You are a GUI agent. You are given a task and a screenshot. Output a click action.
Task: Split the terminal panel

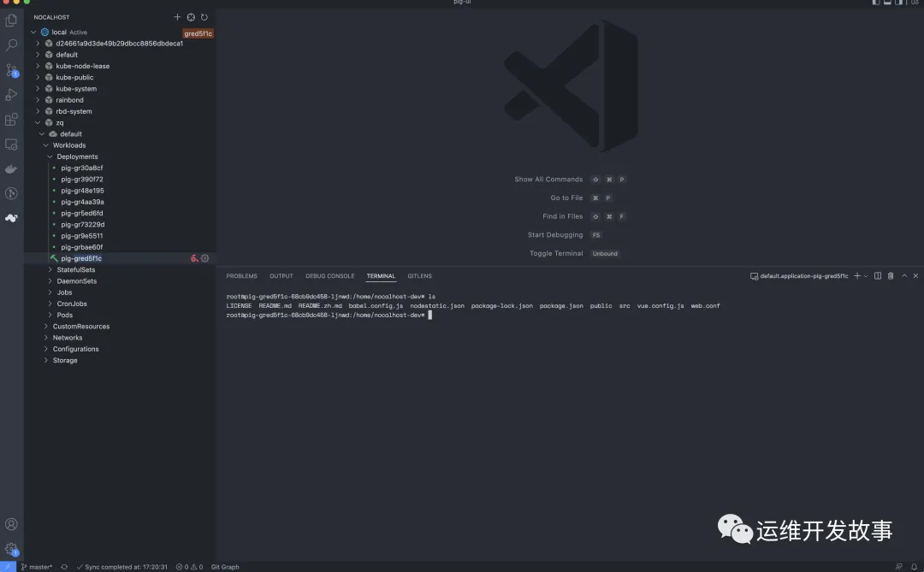click(878, 275)
